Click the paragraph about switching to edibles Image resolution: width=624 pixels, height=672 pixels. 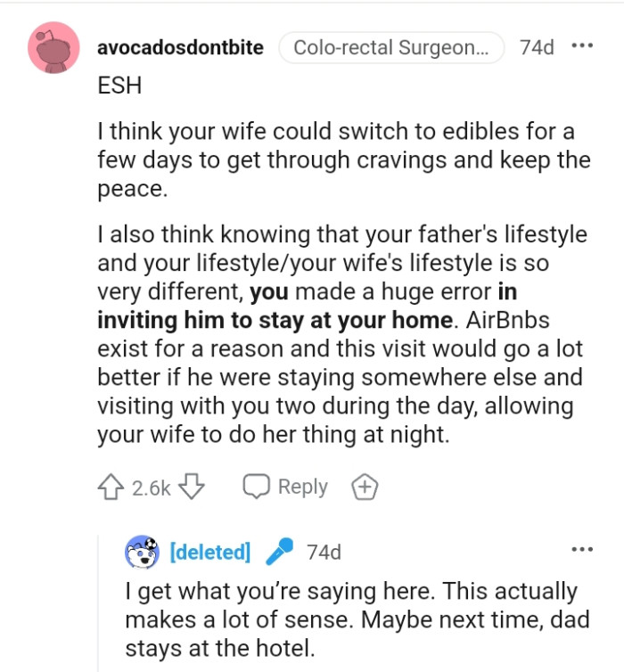pos(343,160)
